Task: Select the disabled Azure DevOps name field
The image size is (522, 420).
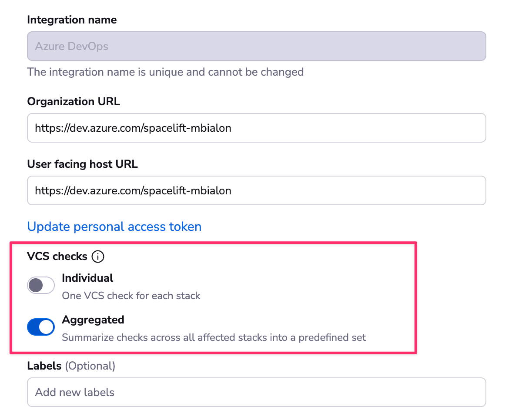Action: coord(257,46)
